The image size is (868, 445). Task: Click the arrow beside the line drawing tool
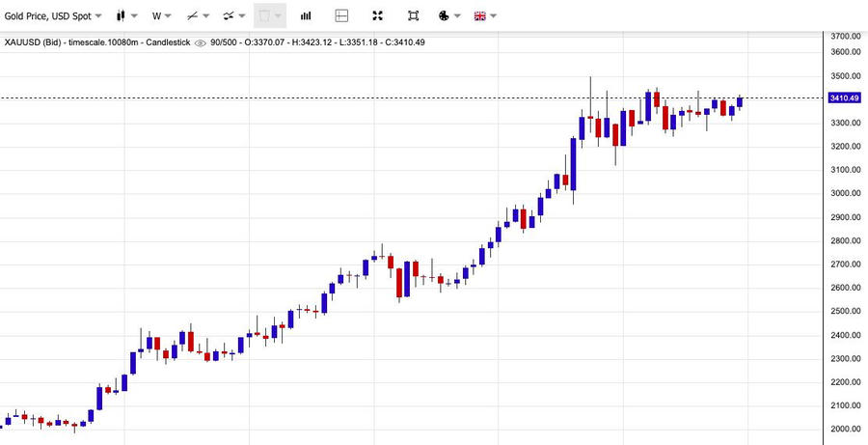(207, 16)
